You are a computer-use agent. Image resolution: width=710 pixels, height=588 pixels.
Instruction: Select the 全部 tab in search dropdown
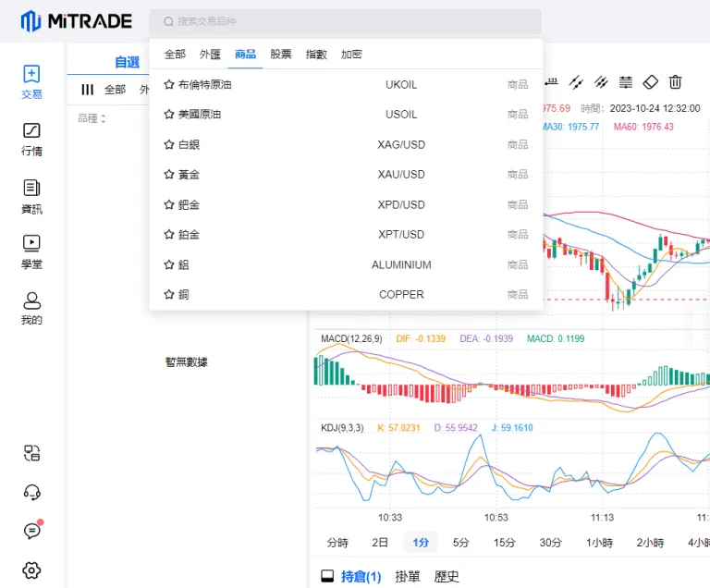(175, 55)
